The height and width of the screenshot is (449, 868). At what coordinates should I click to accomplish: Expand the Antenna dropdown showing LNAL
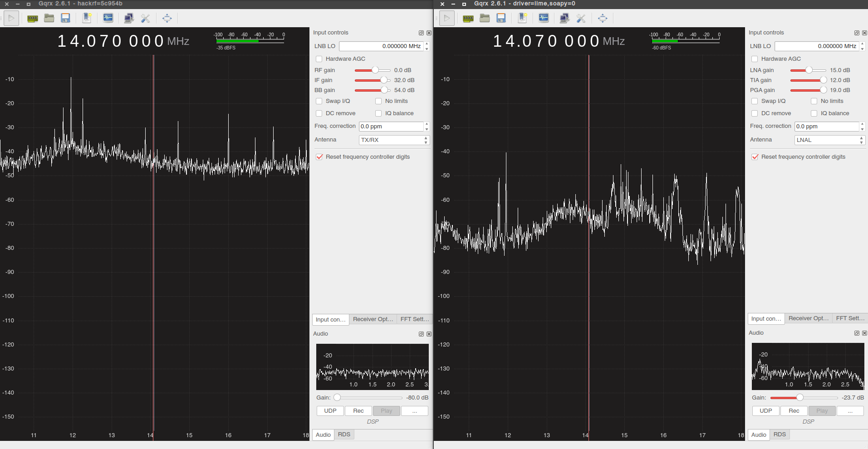829,140
